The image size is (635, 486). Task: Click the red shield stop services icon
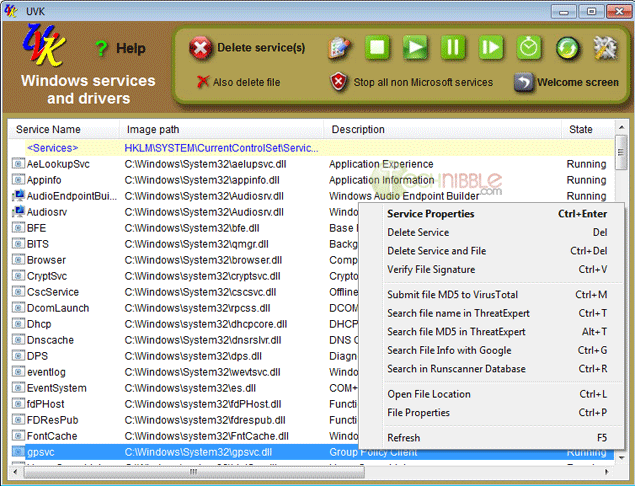point(339,82)
